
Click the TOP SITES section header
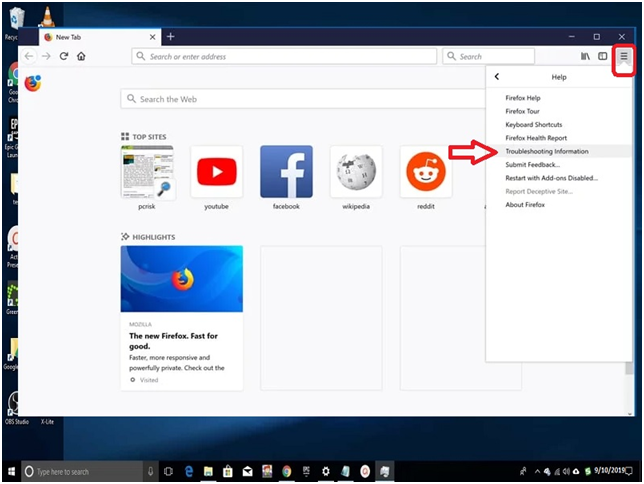click(x=144, y=137)
